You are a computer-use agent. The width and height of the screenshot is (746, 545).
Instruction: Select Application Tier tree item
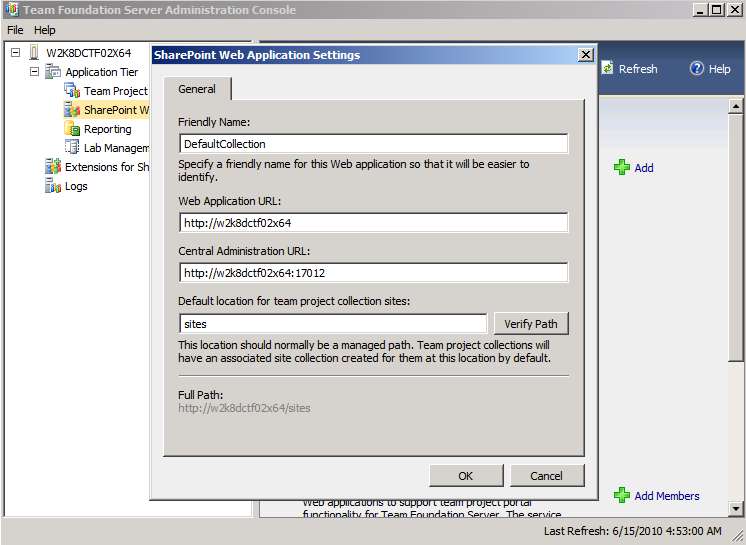pos(102,72)
